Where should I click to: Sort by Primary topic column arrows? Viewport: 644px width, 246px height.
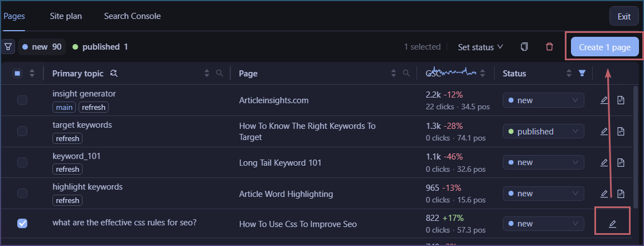pos(207,74)
